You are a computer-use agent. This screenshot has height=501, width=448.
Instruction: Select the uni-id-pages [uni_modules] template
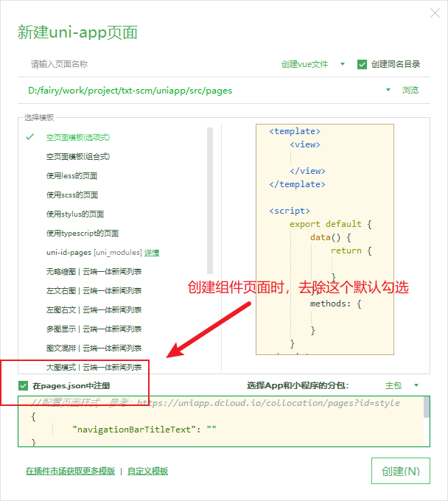tap(94, 253)
